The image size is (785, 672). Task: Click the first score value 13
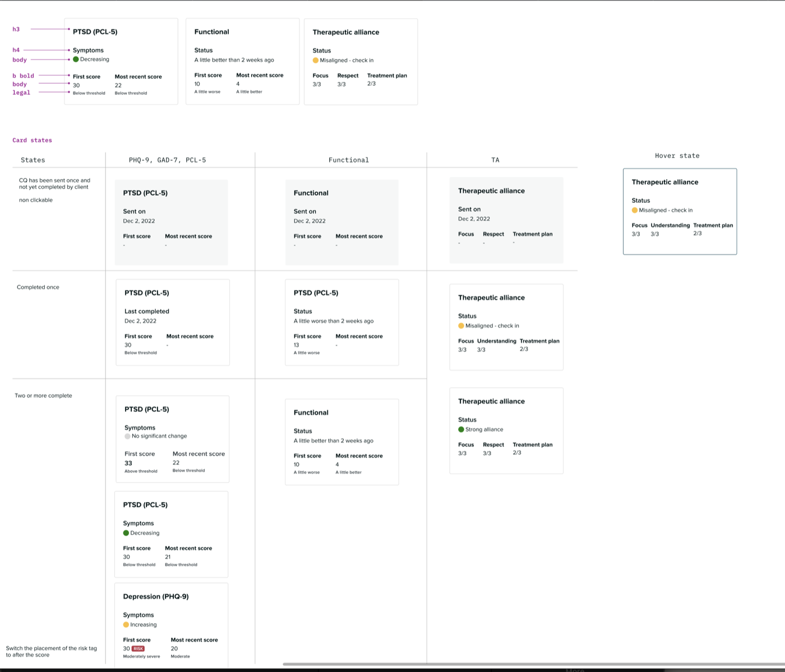click(x=296, y=345)
